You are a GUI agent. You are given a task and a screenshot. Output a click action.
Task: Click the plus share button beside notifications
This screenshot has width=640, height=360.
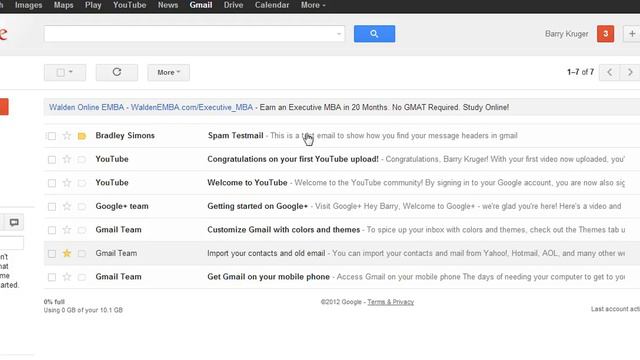tap(632, 34)
